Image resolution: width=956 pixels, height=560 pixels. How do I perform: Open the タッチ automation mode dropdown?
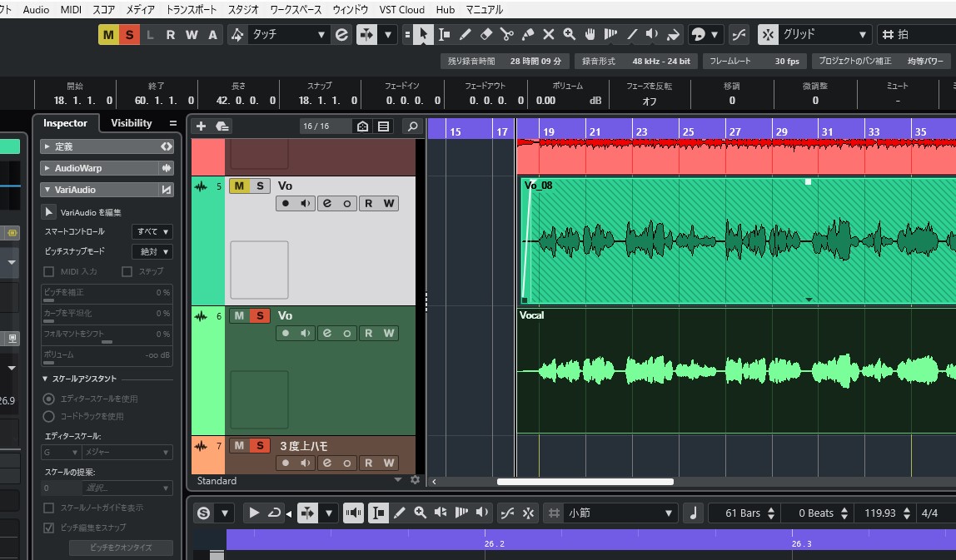pyautogui.click(x=288, y=35)
